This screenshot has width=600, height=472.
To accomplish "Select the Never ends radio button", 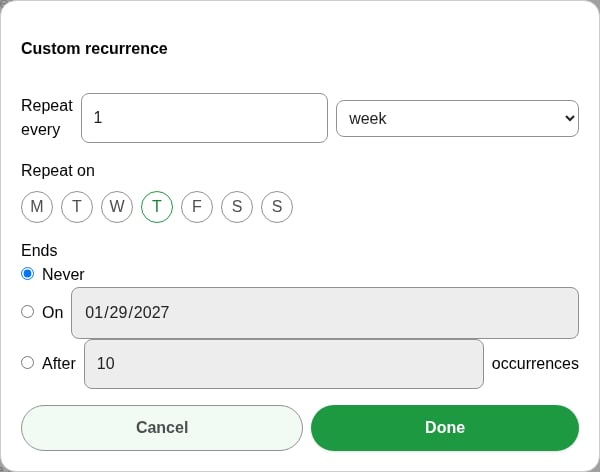I will pos(28,274).
